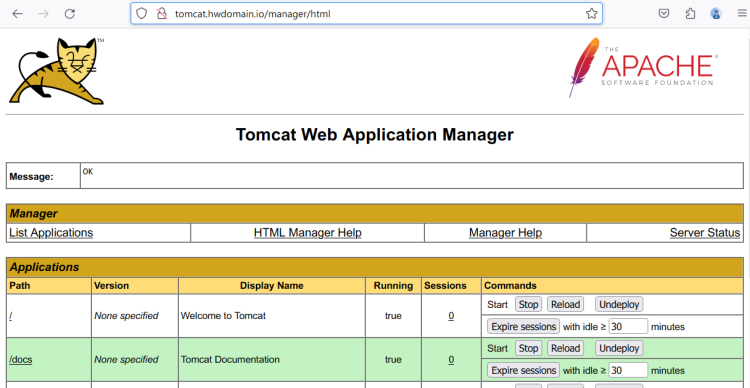Click the idle minutes field for /docs row
This screenshot has height=388, width=750.
(629, 370)
